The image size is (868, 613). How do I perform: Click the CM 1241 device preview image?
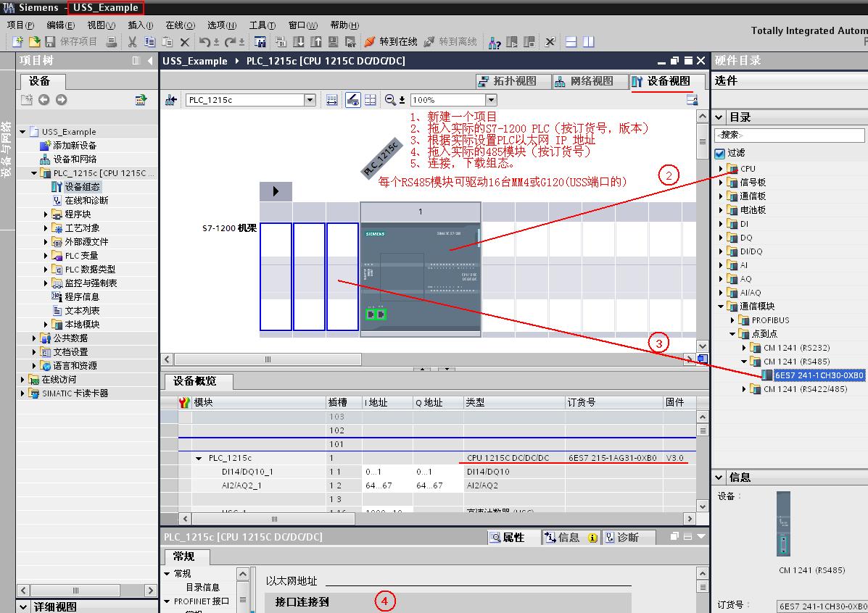782,523
